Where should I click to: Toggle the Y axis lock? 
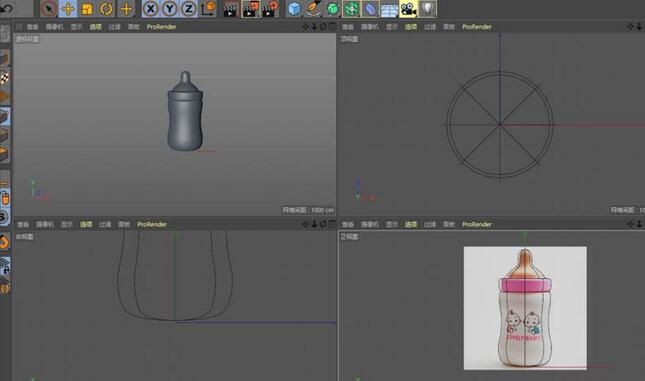[170, 9]
